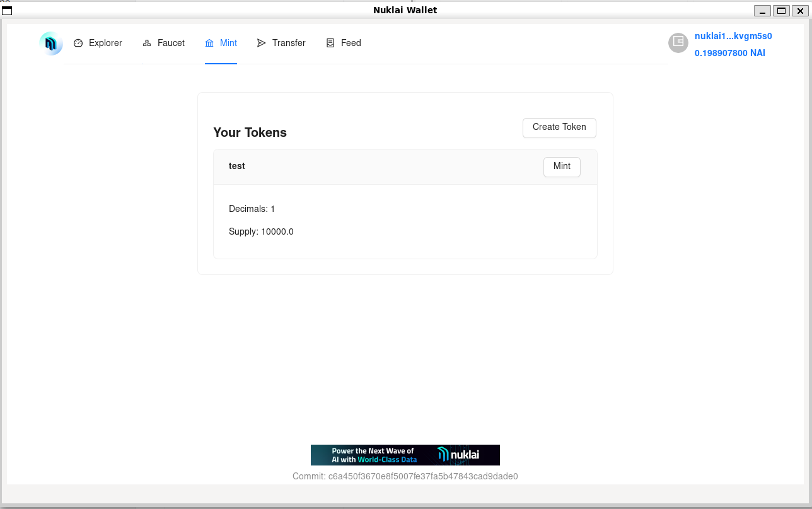The image size is (812, 509).
Task: Open the window menu icon in title bar
Action: tap(7, 10)
